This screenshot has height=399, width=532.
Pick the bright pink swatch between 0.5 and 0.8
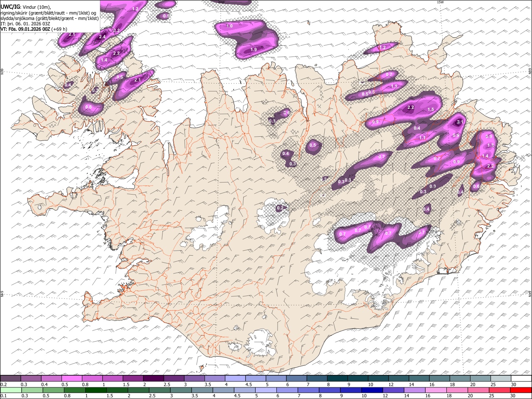[71, 378]
